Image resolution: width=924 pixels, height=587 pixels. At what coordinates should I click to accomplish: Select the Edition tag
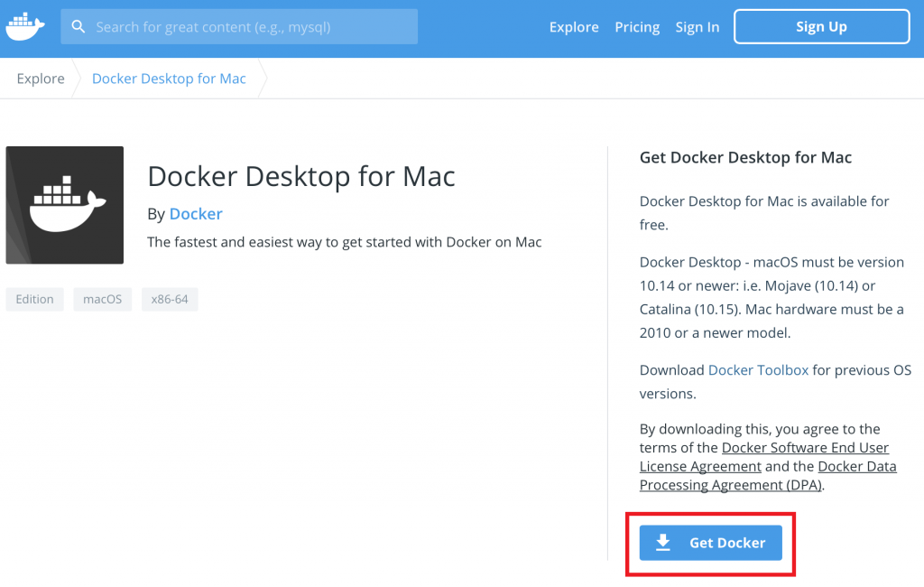coord(34,299)
